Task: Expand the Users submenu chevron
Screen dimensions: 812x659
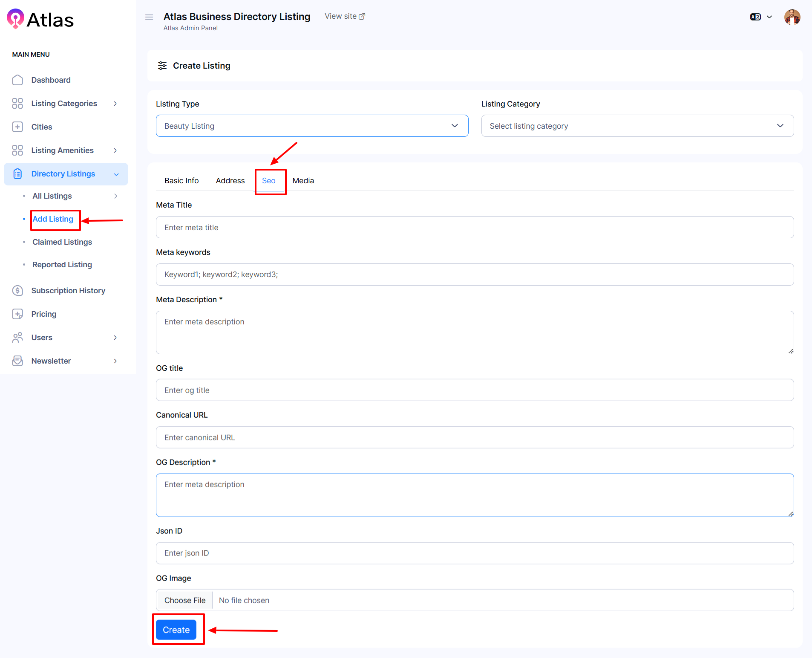Action: [x=115, y=338]
